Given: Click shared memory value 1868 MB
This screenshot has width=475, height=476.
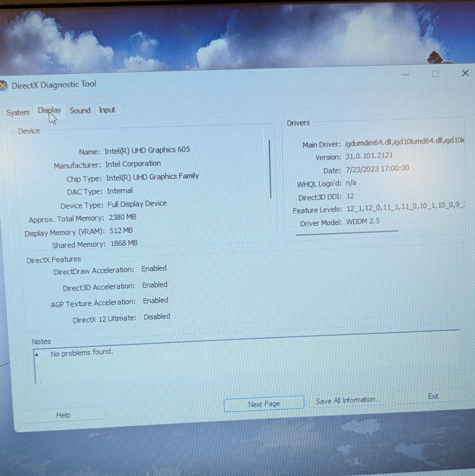Looking at the screenshot, I should [x=124, y=244].
